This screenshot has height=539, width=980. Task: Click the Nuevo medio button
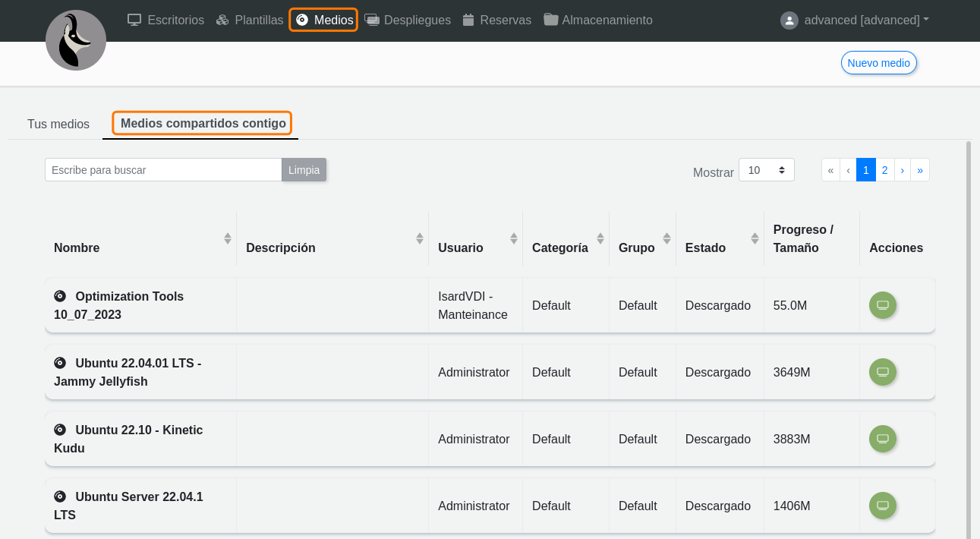(x=878, y=63)
